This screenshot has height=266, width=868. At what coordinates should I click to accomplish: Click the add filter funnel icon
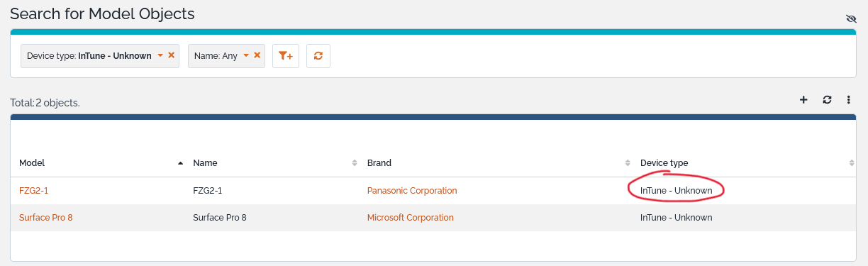click(x=286, y=56)
